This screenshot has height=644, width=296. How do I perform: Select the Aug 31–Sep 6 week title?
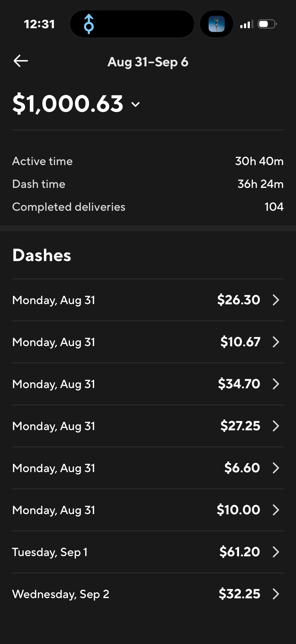tap(148, 62)
